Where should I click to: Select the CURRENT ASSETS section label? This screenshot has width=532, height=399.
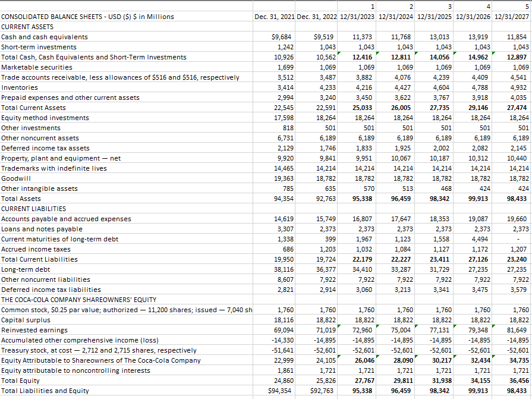26,27
